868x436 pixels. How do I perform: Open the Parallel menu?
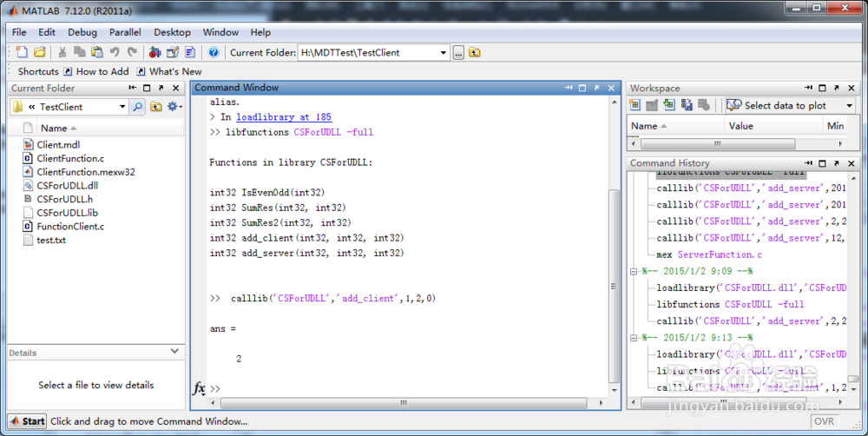click(125, 32)
